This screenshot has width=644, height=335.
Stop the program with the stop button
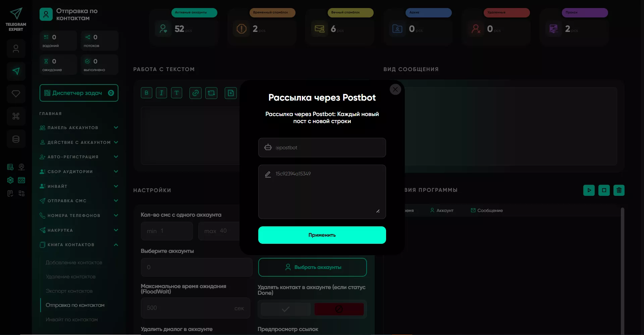(x=604, y=190)
